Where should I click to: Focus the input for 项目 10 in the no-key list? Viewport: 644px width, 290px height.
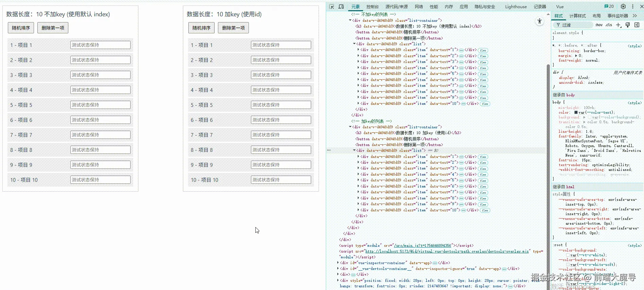tap(100, 180)
